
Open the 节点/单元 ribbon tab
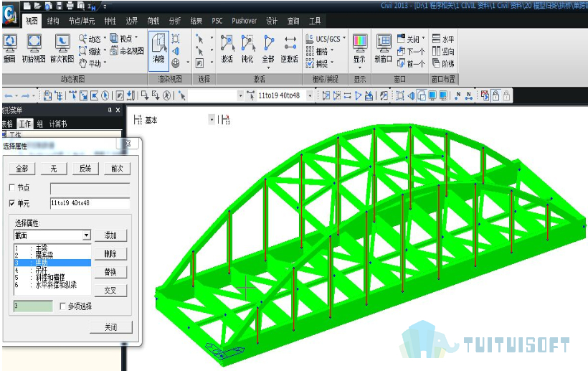(x=82, y=21)
